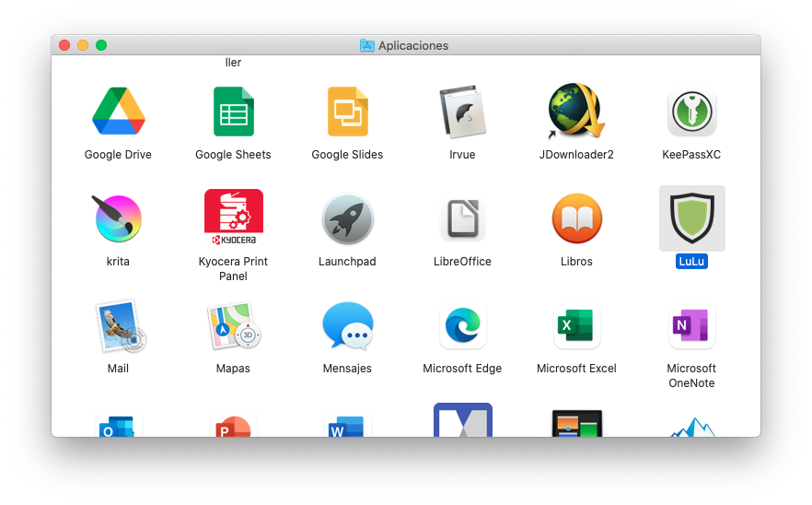Click the Mail stamp icon
This screenshot has height=505, width=812.
point(120,326)
